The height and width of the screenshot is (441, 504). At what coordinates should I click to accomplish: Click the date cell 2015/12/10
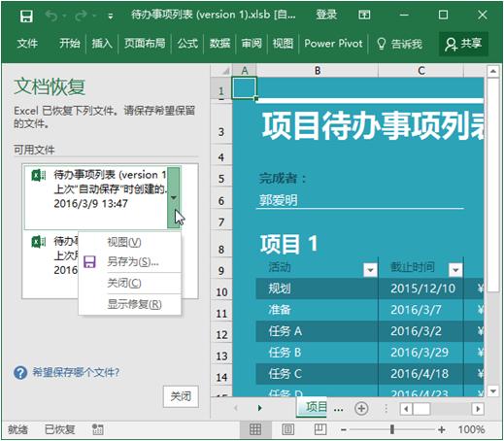(420, 288)
